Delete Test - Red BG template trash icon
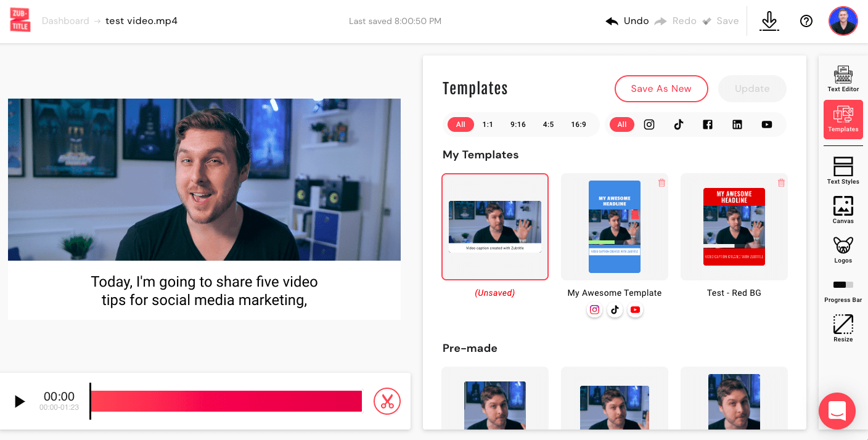This screenshot has width=868, height=440. tap(781, 183)
